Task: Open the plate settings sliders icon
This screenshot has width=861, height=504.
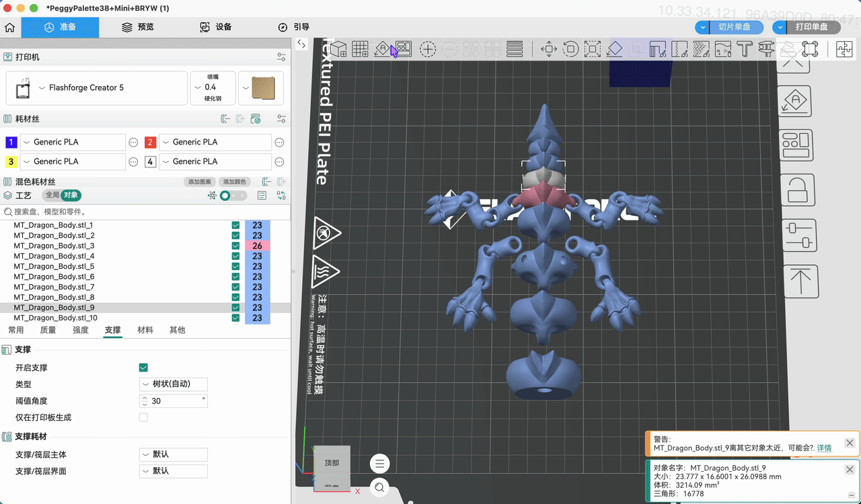Action: tap(799, 235)
